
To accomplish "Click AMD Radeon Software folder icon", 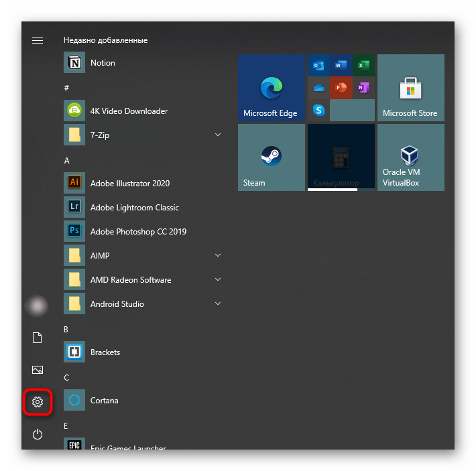I will click(x=74, y=279).
